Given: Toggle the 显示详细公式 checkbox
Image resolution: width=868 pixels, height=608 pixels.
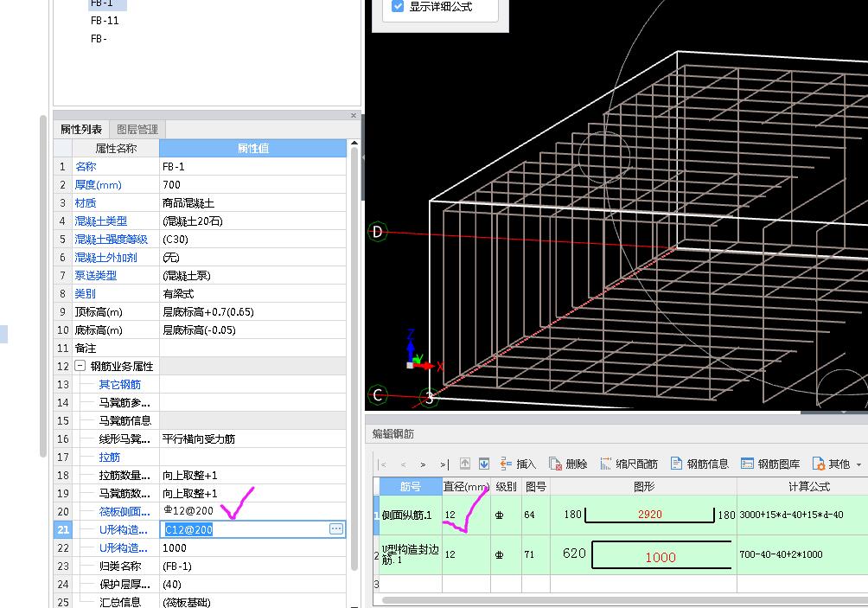Looking at the screenshot, I should coord(398,7).
